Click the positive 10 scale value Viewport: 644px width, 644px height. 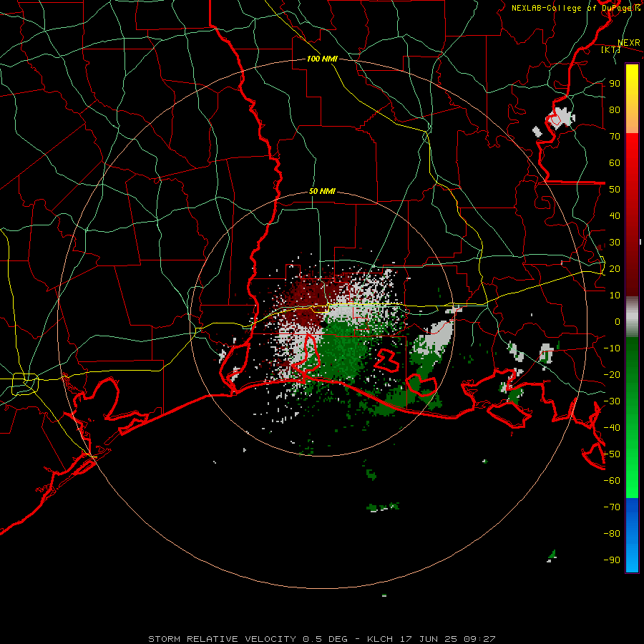(615, 296)
